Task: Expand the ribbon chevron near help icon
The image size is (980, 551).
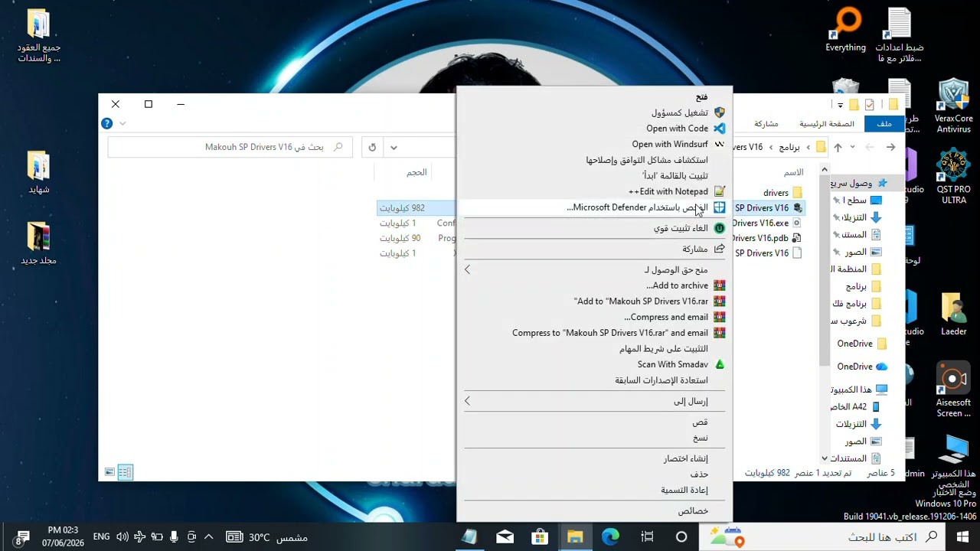Action: point(122,123)
